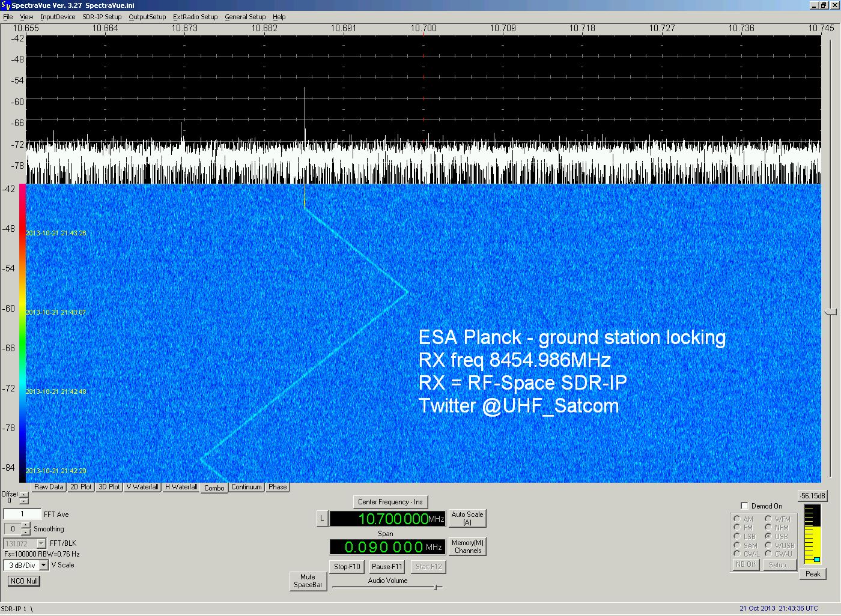The image size is (841, 616).
Task: Switch to the Phase tab
Action: click(x=278, y=487)
